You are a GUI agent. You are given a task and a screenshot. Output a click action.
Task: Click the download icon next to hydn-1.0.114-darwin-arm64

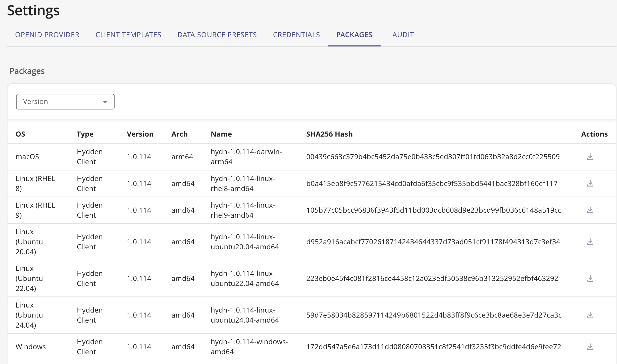[x=590, y=156]
